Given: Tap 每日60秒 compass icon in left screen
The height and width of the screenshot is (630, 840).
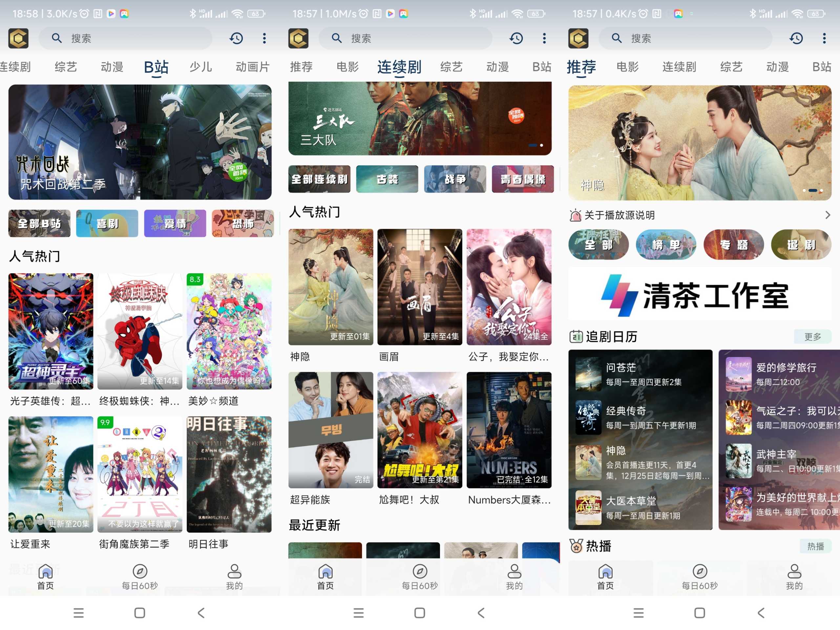Looking at the screenshot, I should pyautogui.click(x=140, y=571).
